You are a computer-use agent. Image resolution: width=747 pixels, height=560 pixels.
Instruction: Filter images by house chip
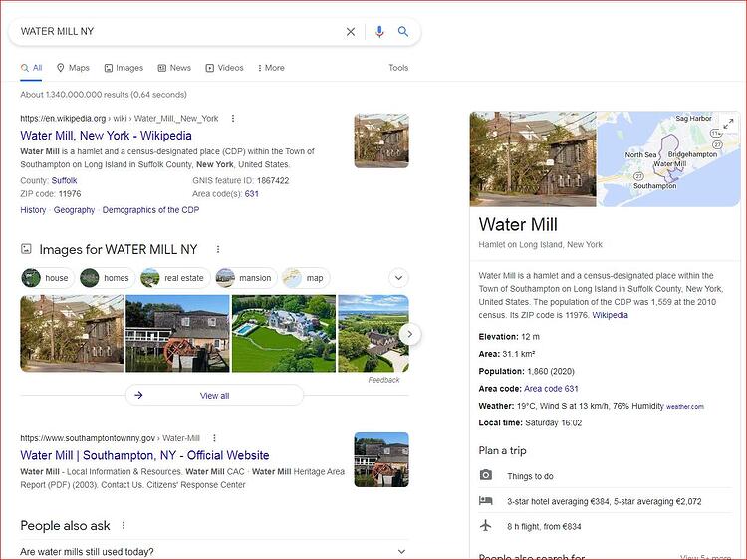pyautogui.click(x=48, y=278)
